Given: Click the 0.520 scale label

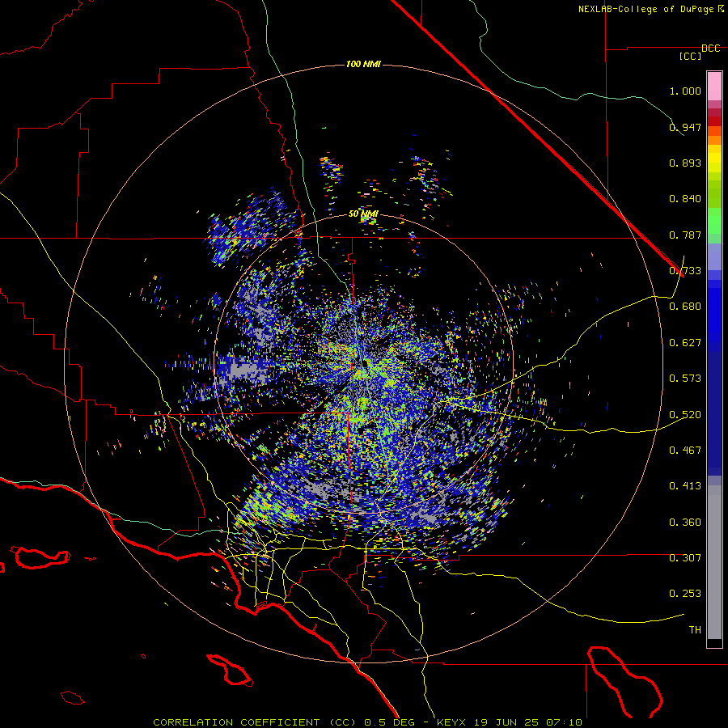Looking at the screenshot, I should pos(685,414).
